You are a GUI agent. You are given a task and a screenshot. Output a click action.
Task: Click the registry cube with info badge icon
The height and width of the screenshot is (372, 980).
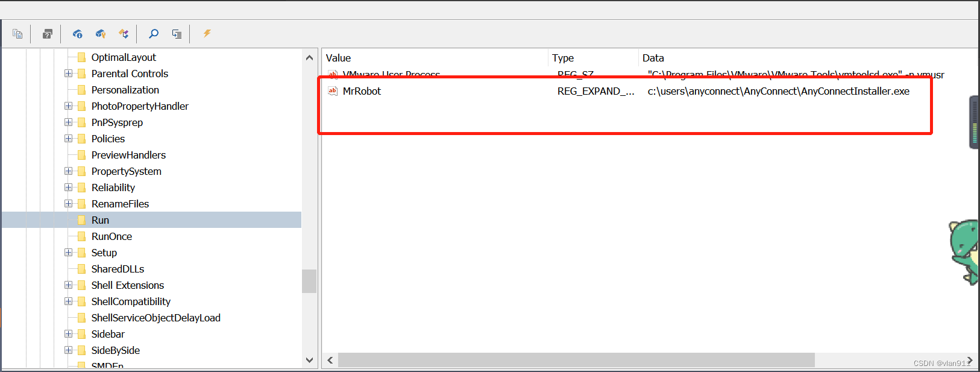pos(77,34)
